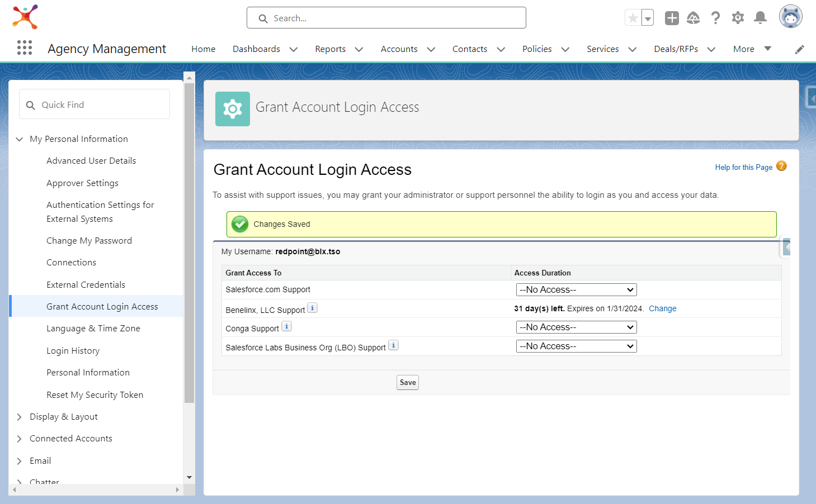
Task: Open the favorites list dropdown arrow
Action: click(648, 18)
